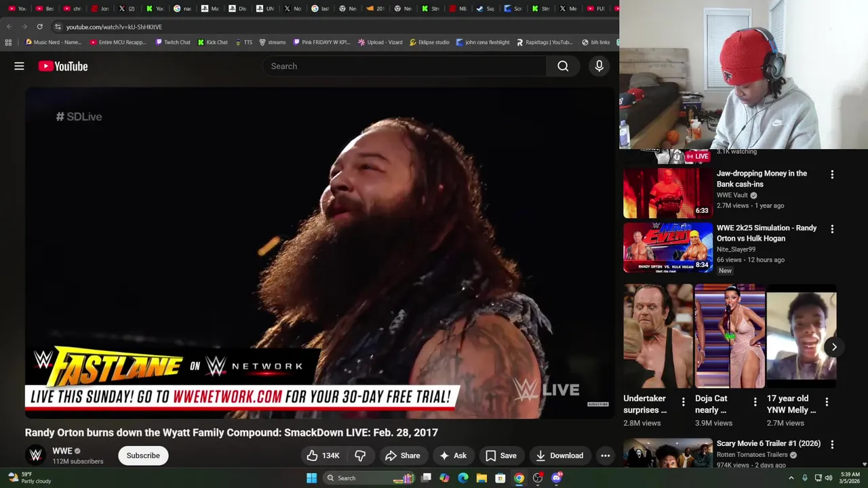Switch to the NB browser tab

coord(458,9)
